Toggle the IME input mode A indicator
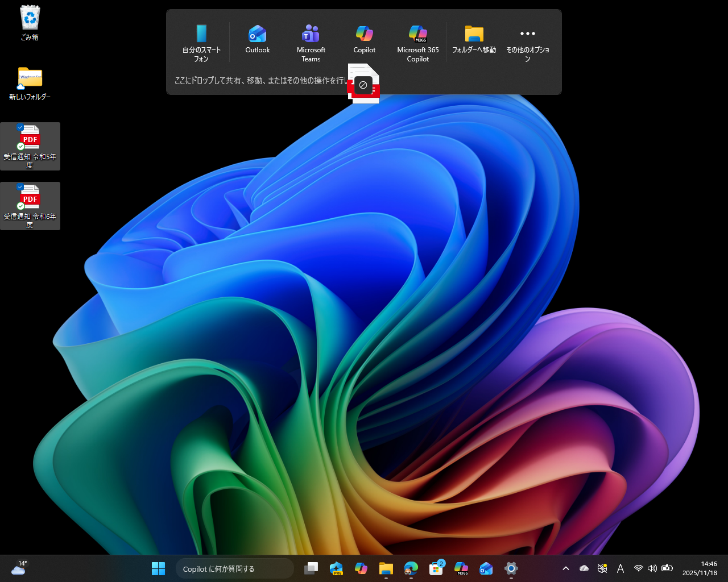 [x=621, y=568]
